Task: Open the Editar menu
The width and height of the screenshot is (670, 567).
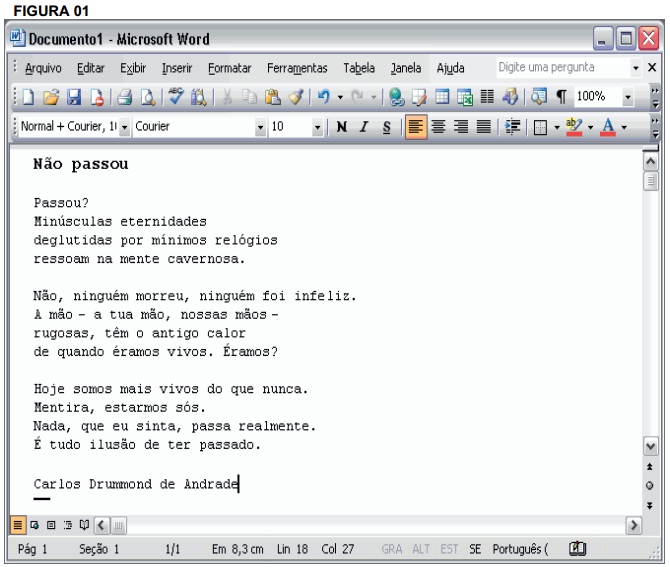Action: coord(91,68)
